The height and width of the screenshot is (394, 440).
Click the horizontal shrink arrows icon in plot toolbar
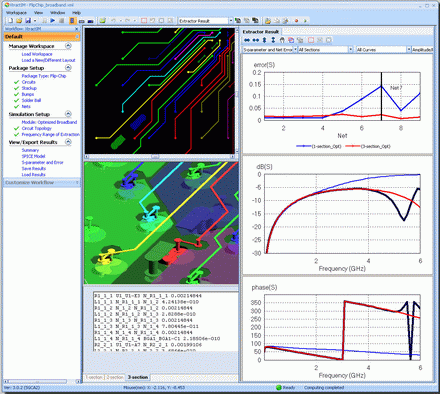(247, 40)
